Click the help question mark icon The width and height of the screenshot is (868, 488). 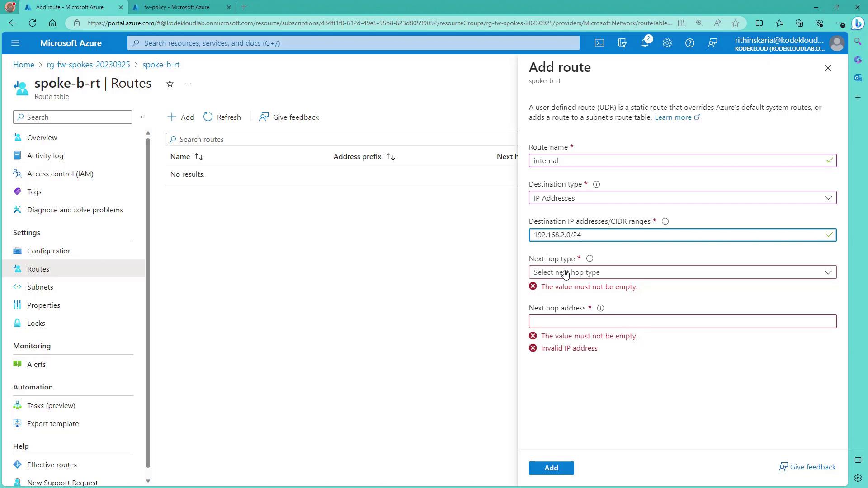click(689, 43)
